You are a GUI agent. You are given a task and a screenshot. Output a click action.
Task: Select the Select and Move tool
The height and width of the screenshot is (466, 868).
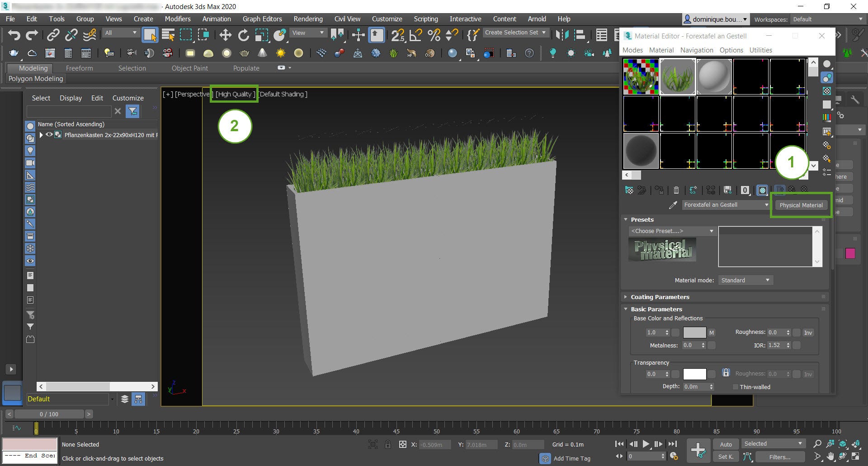225,35
